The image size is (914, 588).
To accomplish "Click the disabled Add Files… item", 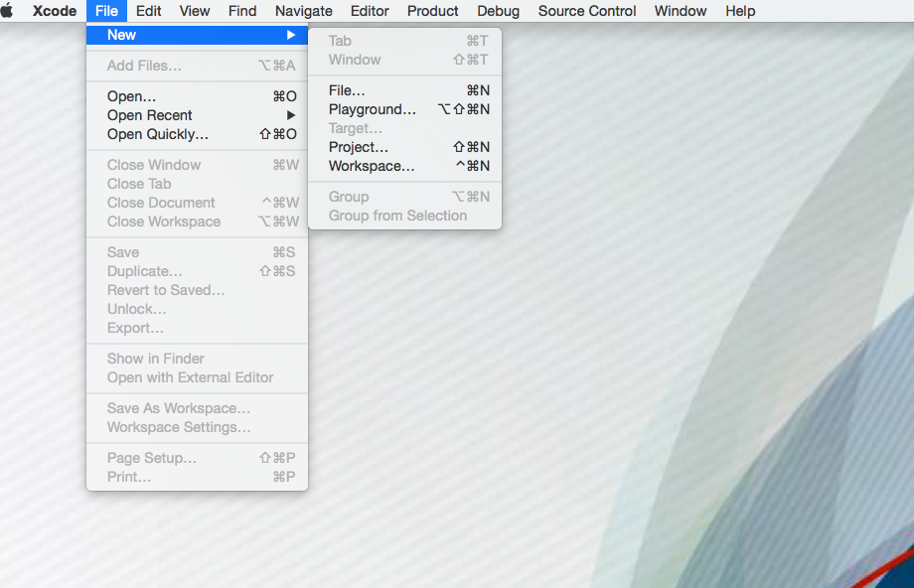I will (x=197, y=66).
